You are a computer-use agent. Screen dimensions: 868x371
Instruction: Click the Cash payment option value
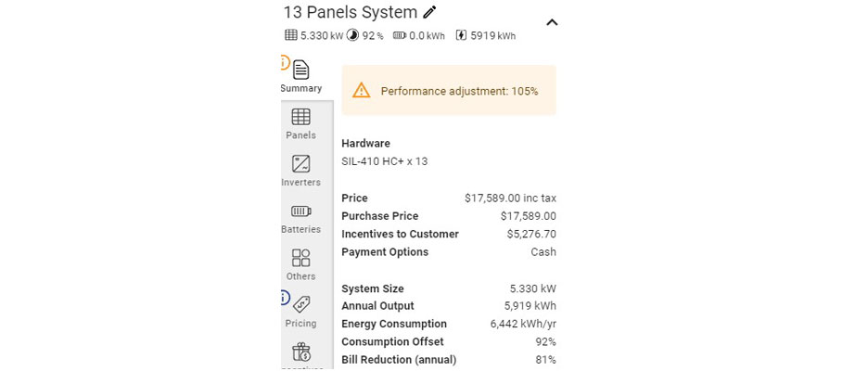coord(542,252)
